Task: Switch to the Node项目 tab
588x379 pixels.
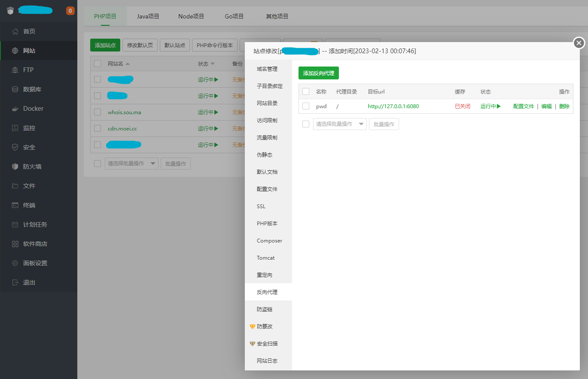Action: [x=191, y=16]
